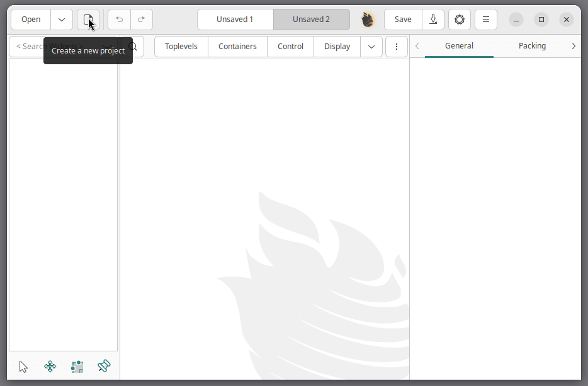Screen dimensions: 588x386
Task: Close the Glade window
Action: tap(566, 20)
